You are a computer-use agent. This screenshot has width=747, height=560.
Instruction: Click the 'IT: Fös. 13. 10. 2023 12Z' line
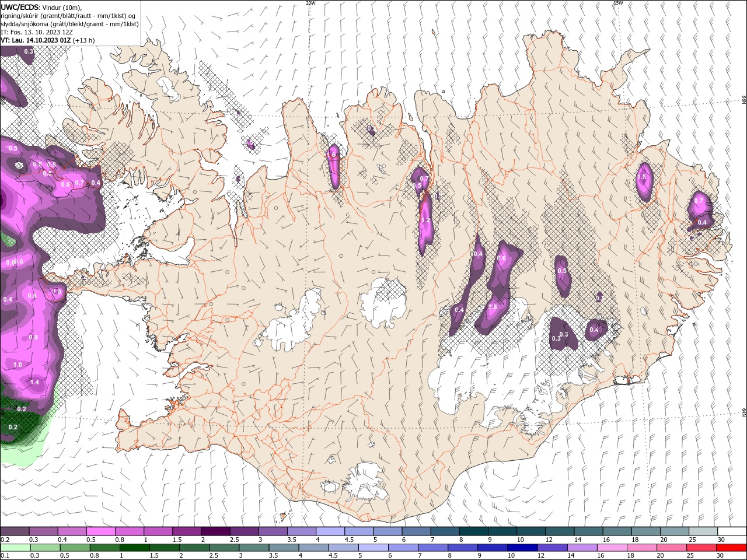click(x=38, y=32)
